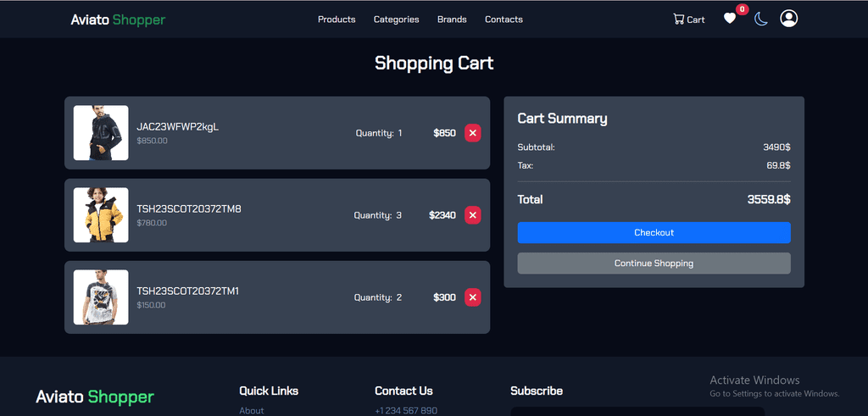View the graphic t-shirt product thumbnail

coord(101,297)
